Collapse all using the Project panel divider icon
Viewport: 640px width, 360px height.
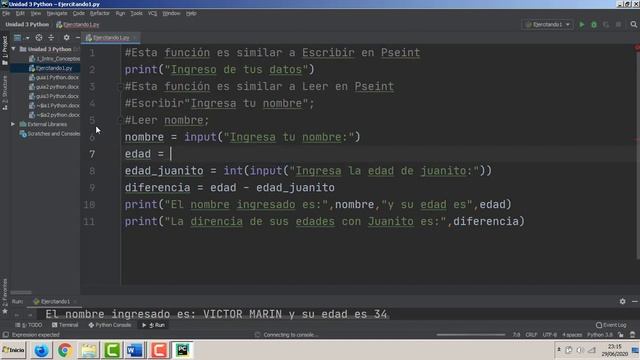point(51,38)
